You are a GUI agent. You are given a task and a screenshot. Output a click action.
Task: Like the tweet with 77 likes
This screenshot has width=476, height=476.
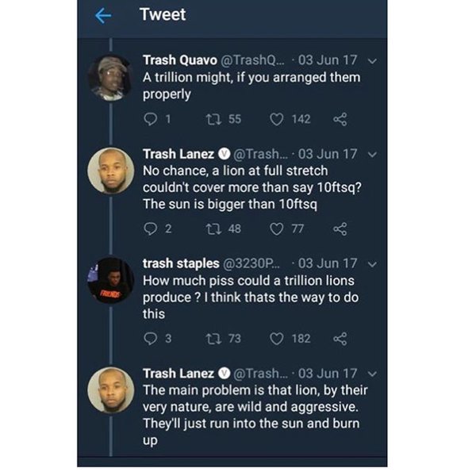(x=277, y=229)
